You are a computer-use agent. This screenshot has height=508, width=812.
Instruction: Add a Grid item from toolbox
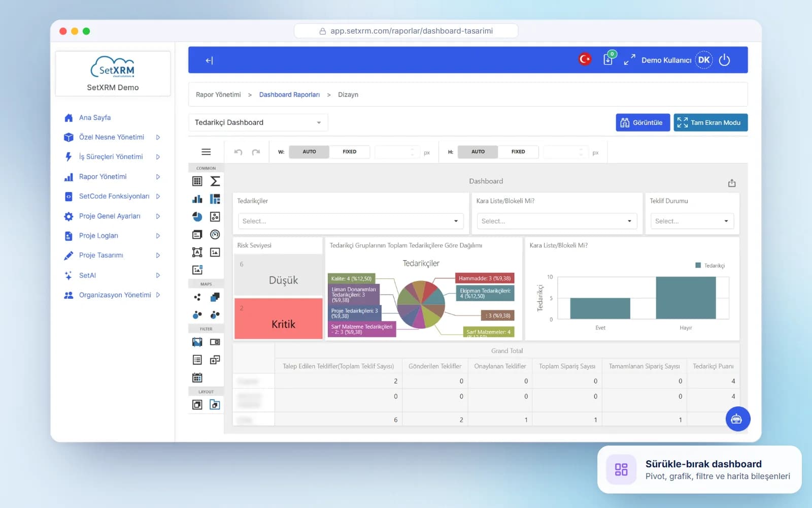coord(197,181)
